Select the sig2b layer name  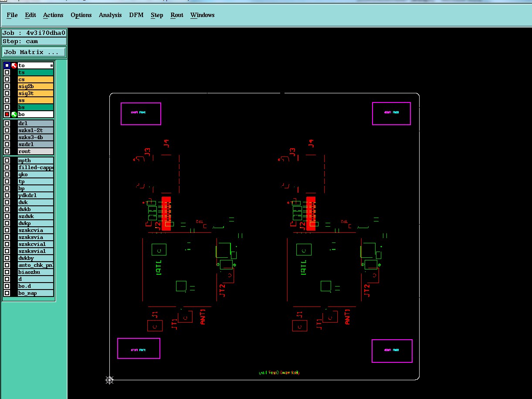[36, 86]
